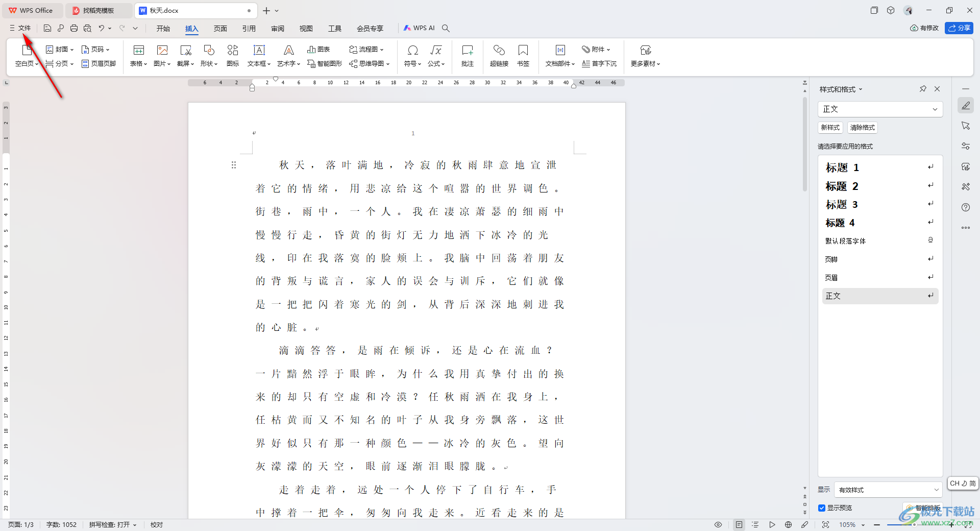Toggle fit-page zoom icon in status bar
This screenshot has width=980, height=531.
825,525
